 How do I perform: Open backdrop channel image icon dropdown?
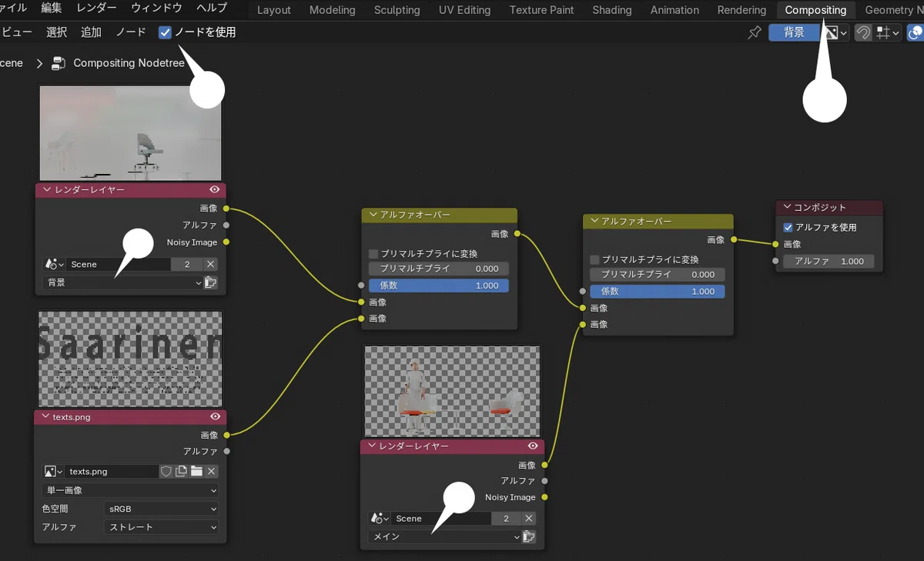point(835,32)
